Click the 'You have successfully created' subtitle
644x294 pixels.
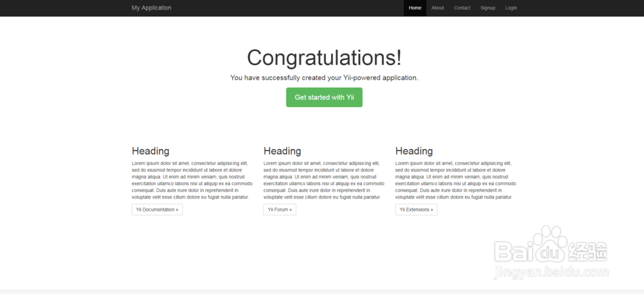324,78
